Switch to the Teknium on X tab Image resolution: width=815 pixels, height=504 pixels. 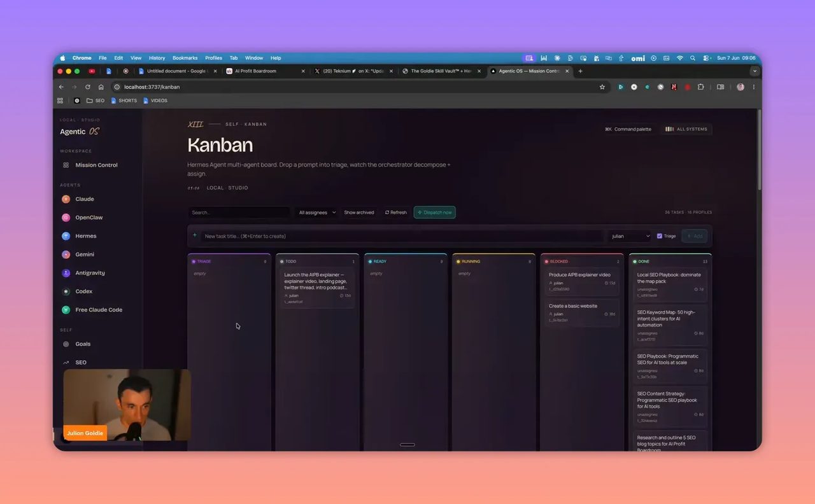(354, 71)
